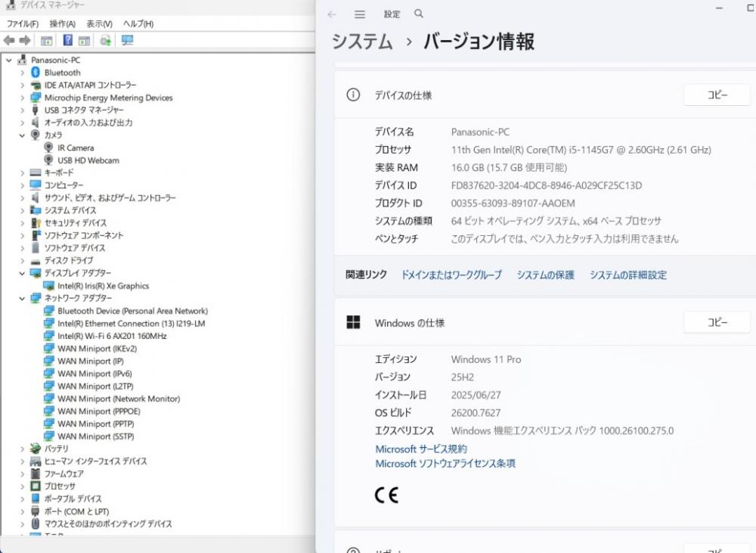Expand the ファームウェア category

tap(22, 474)
